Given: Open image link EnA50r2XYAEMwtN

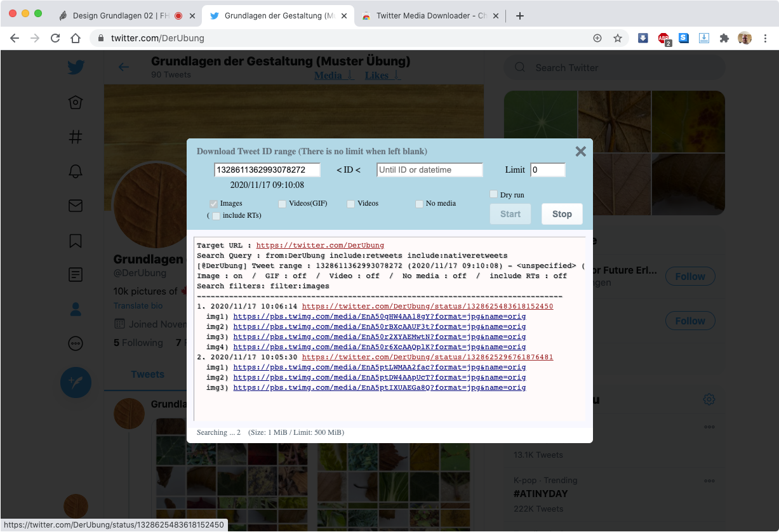Looking at the screenshot, I should point(380,336).
